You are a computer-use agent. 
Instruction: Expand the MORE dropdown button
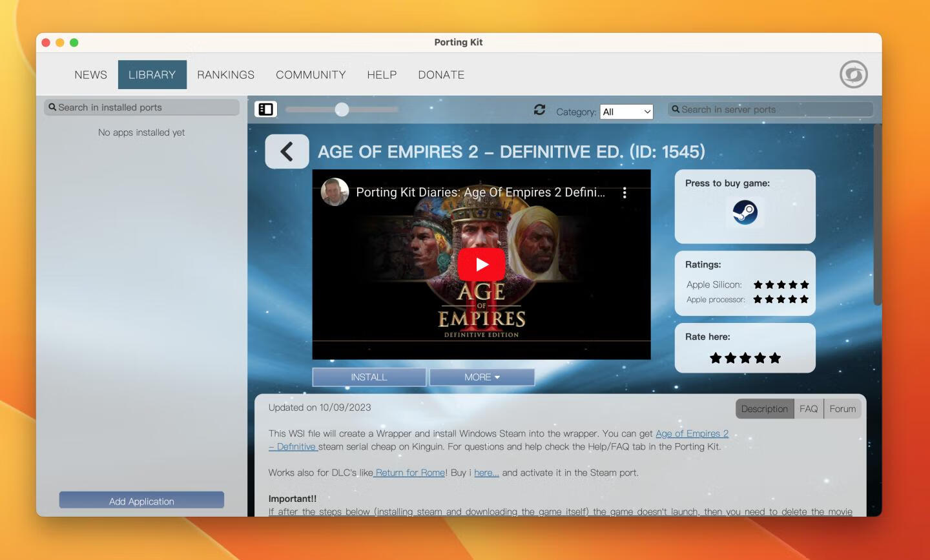tap(482, 377)
